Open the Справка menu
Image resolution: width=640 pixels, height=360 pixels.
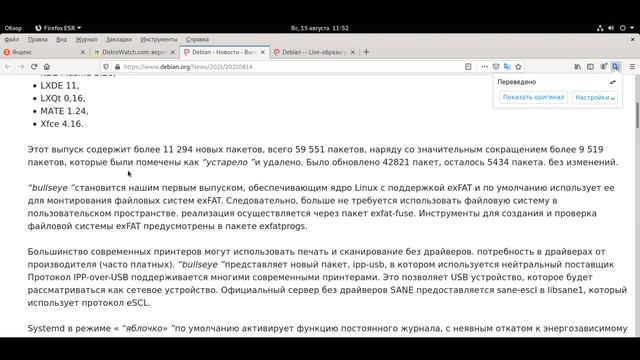point(198,40)
